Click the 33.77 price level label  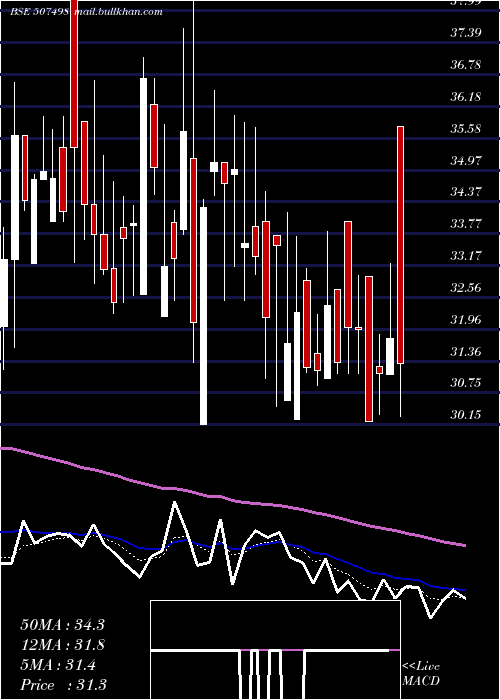tap(465, 224)
